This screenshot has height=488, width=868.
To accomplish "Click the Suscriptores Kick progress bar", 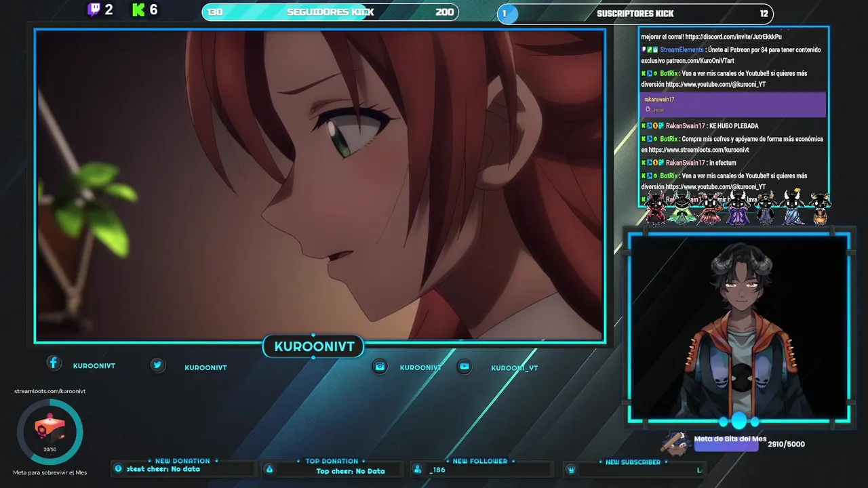I will click(x=635, y=14).
